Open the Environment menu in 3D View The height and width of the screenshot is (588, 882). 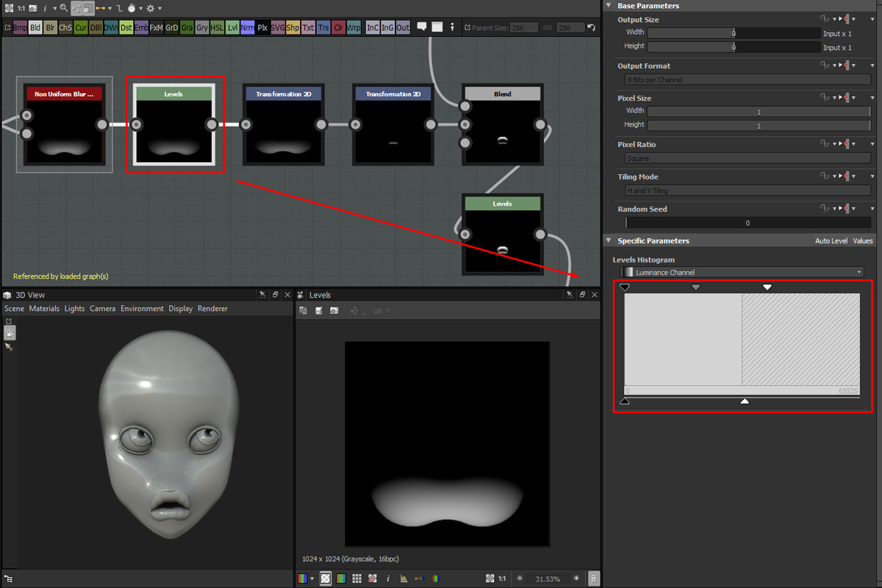[142, 309]
